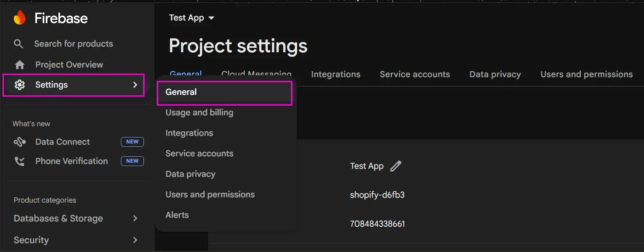The image size is (644, 252).
Task: Click the search magnifier icon
Action: pyautogui.click(x=18, y=44)
